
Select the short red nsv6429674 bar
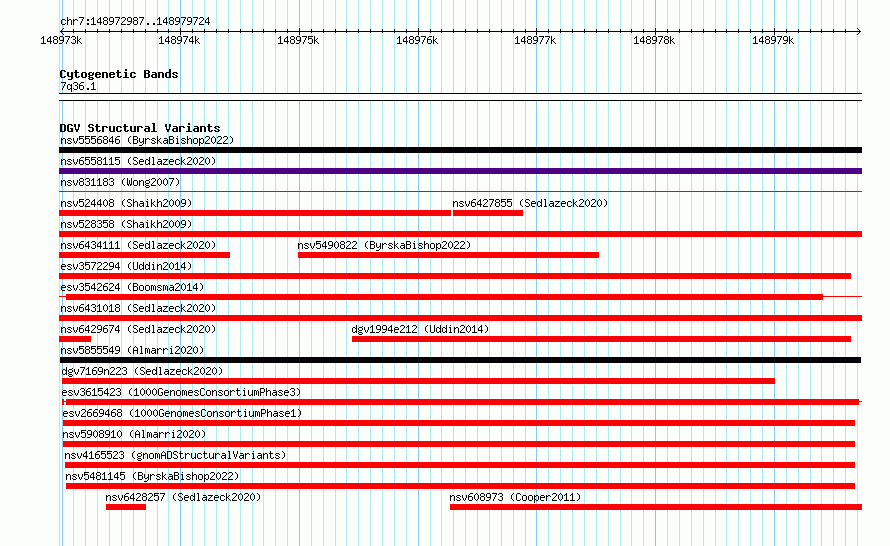[x=75, y=339]
